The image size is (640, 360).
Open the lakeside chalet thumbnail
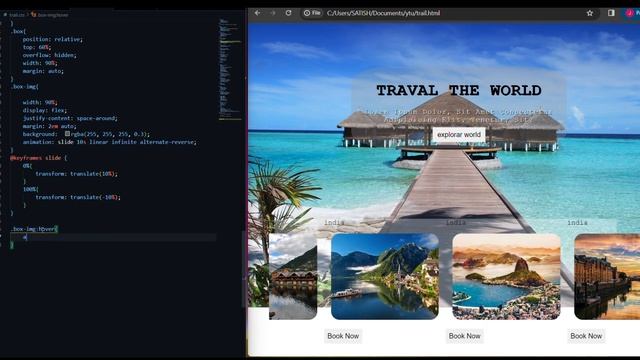pyautogui.click(x=293, y=276)
